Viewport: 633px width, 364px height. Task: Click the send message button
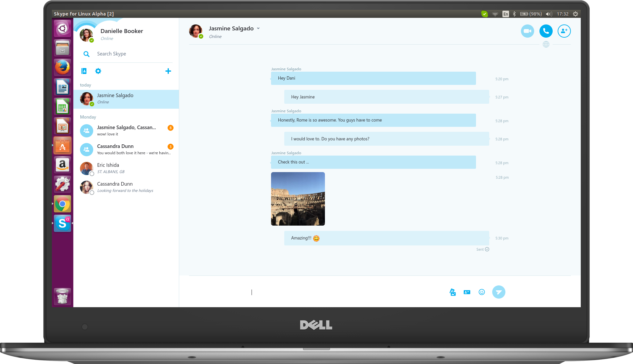pyautogui.click(x=498, y=292)
